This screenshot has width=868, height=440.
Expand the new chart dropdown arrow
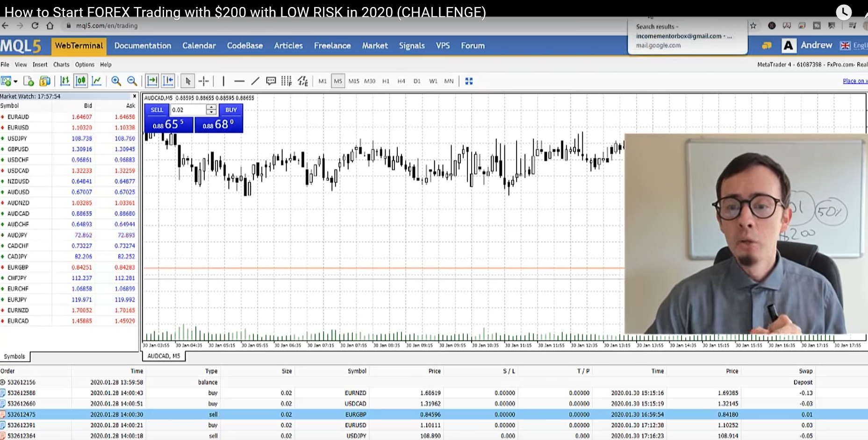(15, 82)
